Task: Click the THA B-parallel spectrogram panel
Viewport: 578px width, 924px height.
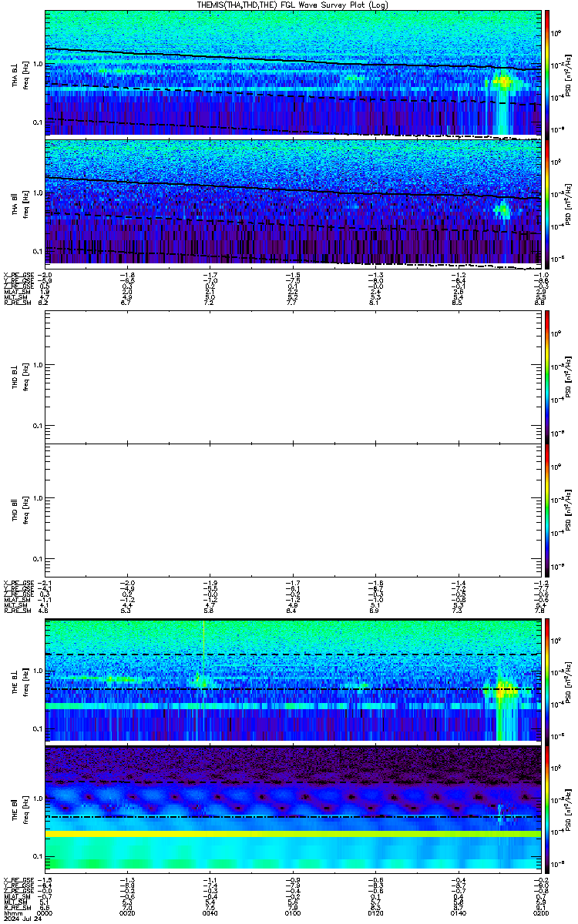Action: pyautogui.click(x=292, y=203)
